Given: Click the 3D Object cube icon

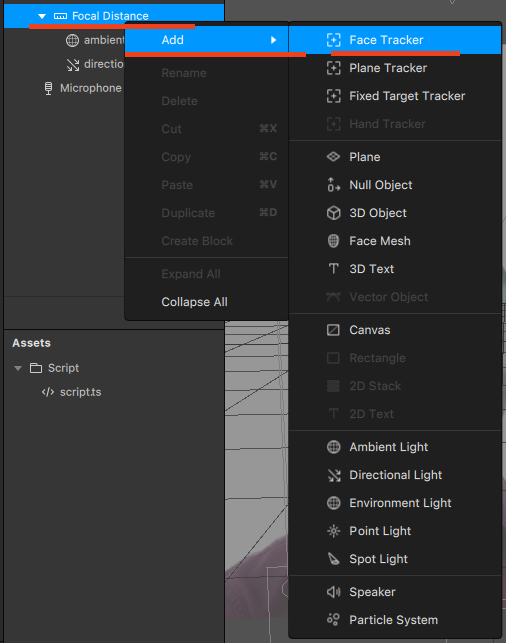Looking at the screenshot, I should pos(333,213).
